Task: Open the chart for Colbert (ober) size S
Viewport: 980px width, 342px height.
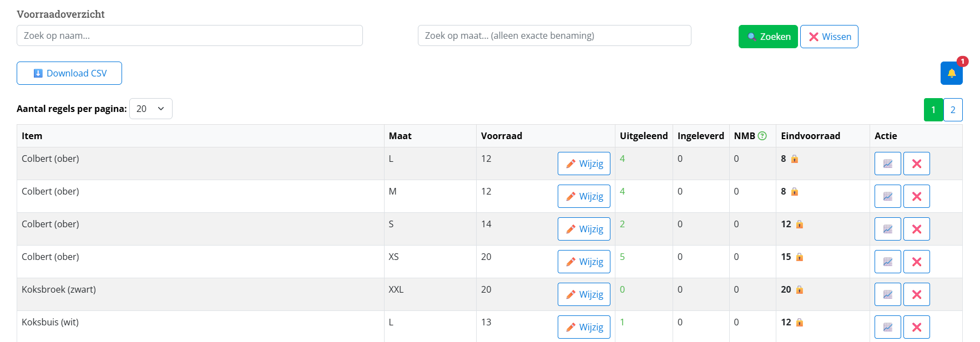Action: [x=887, y=229]
